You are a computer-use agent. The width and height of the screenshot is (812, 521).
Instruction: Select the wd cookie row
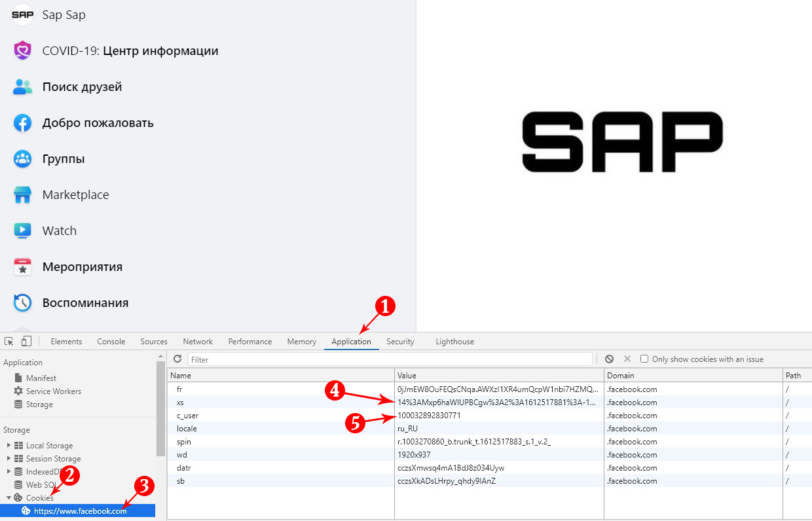coord(490,454)
